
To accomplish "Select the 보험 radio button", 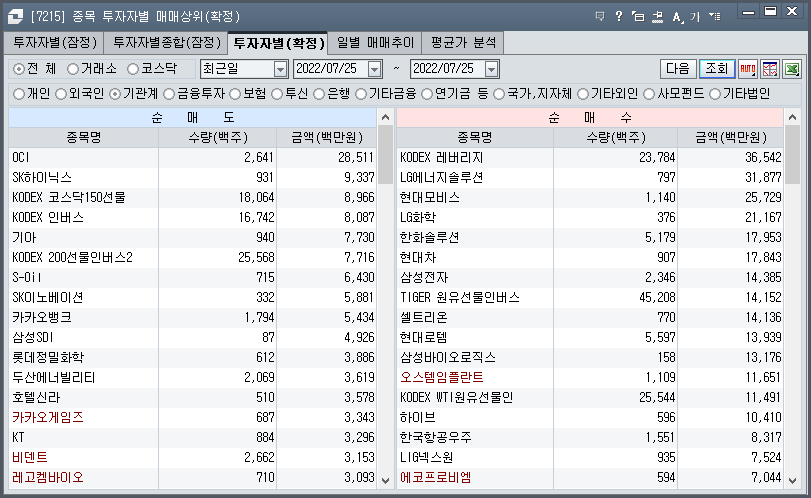I will [x=235, y=94].
